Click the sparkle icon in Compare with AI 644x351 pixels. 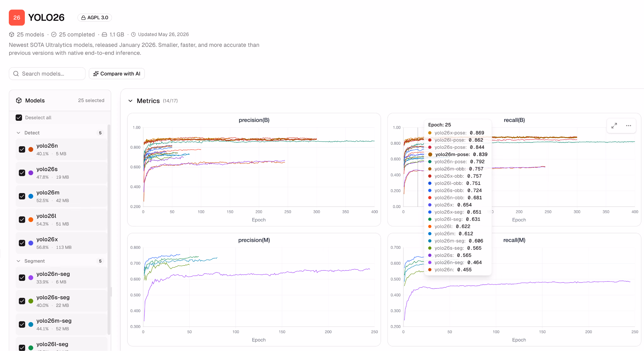coord(96,74)
